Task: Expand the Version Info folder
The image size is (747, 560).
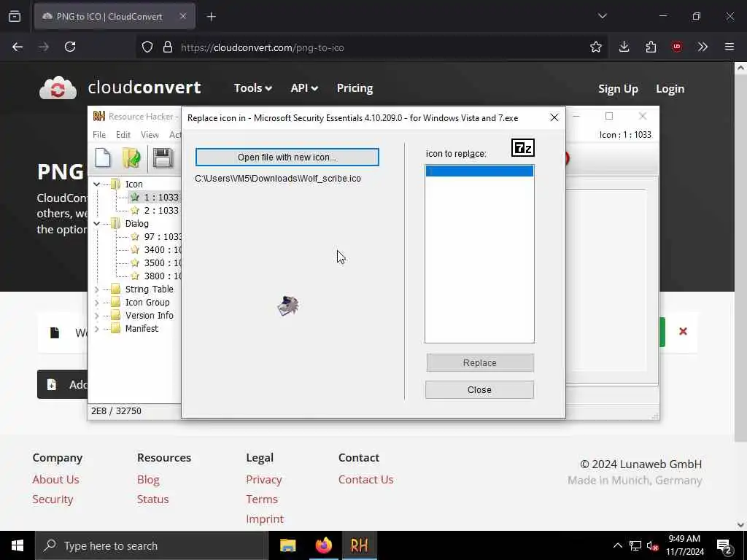Action: [x=97, y=316]
